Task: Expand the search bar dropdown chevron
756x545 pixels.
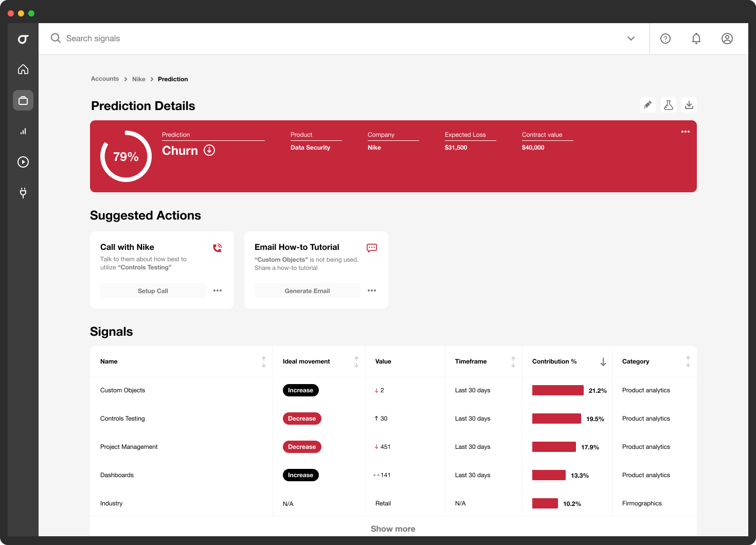Action: (x=631, y=39)
